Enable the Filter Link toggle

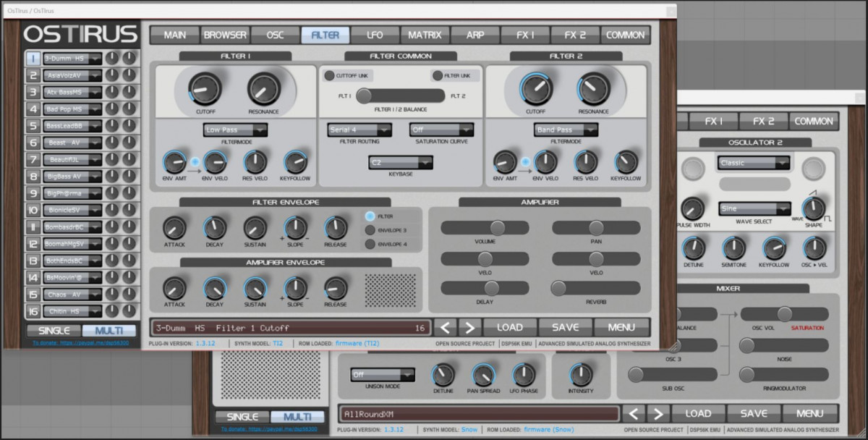click(437, 76)
